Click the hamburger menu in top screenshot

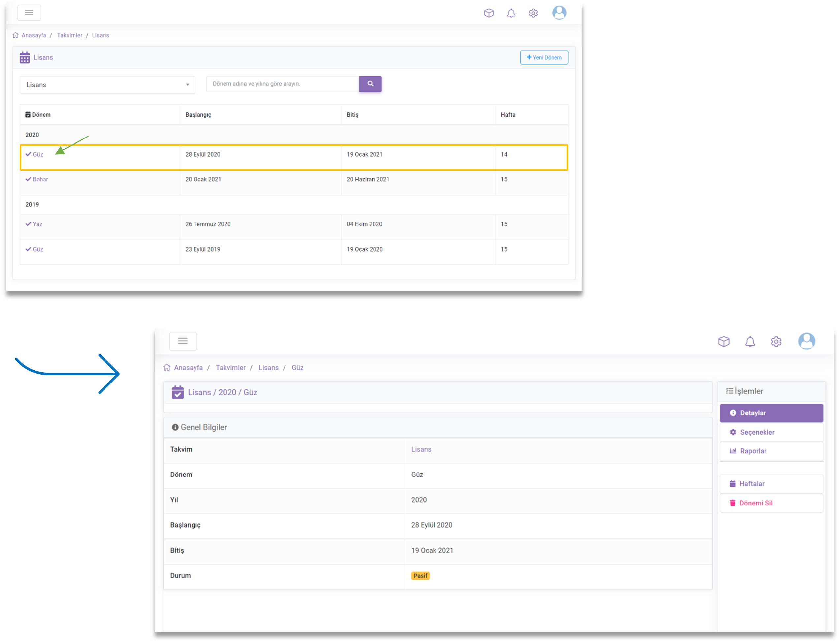pos(29,13)
